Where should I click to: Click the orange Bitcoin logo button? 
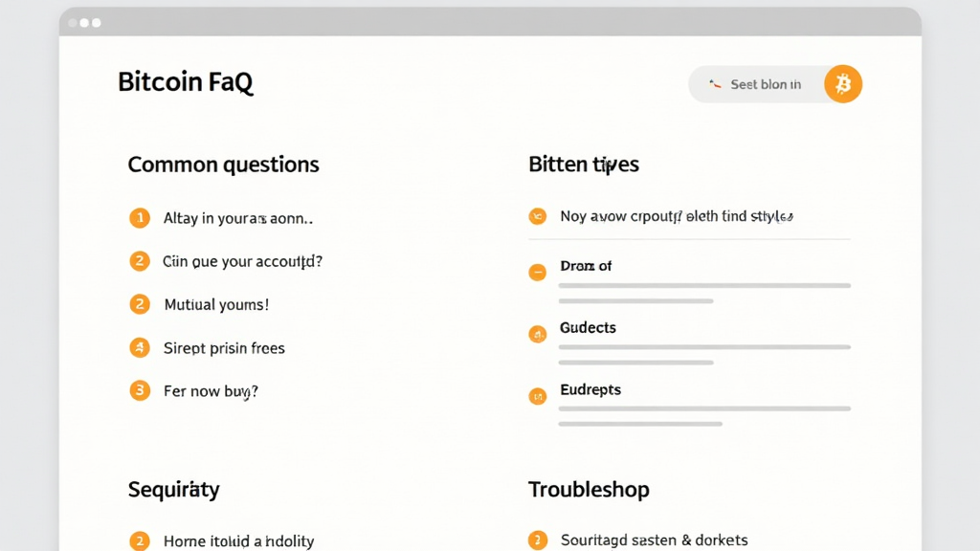tap(843, 84)
